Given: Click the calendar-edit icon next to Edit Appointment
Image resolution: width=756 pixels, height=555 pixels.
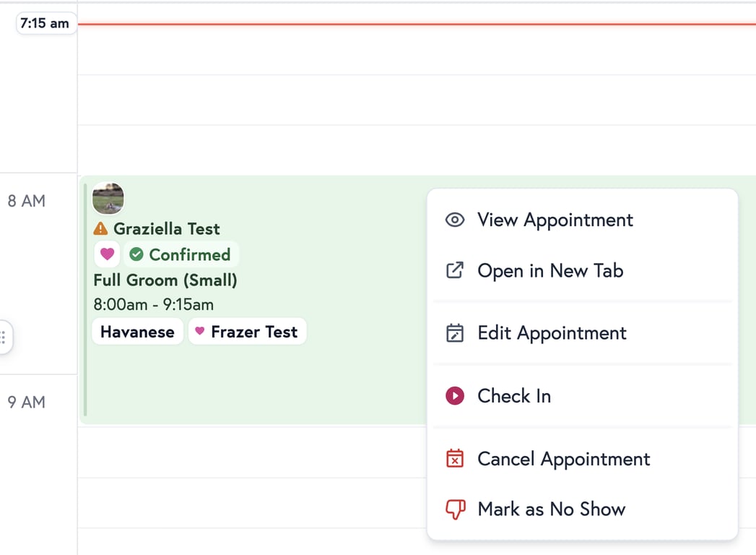Looking at the screenshot, I should (455, 333).
